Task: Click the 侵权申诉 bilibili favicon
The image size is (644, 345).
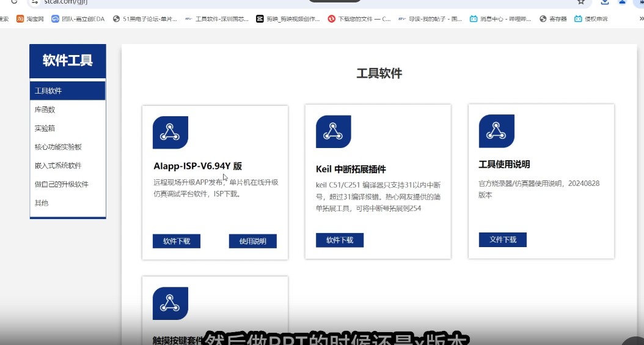Action: tap(578, 19)
